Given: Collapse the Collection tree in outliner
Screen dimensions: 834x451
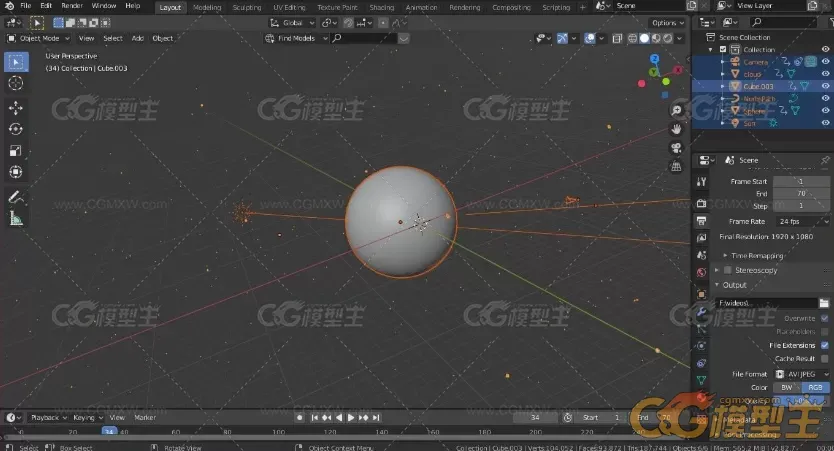Looking at the screenshot, I should click(x=711, y=49).
